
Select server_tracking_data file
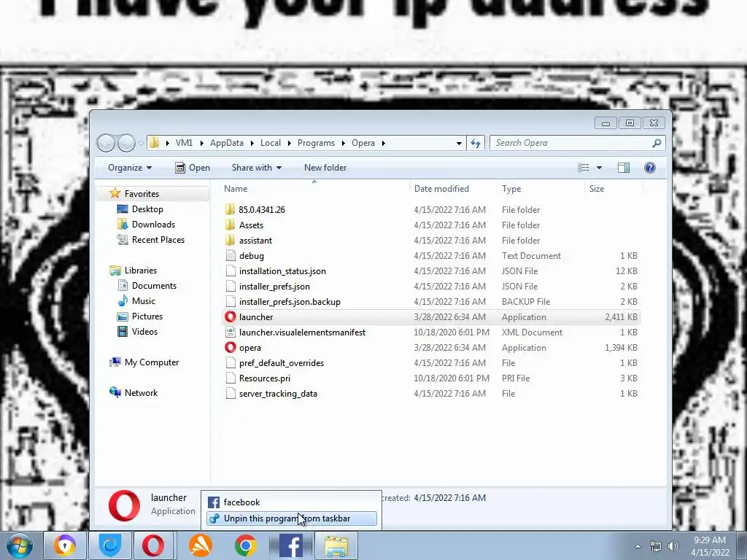[x=278, y=393]
